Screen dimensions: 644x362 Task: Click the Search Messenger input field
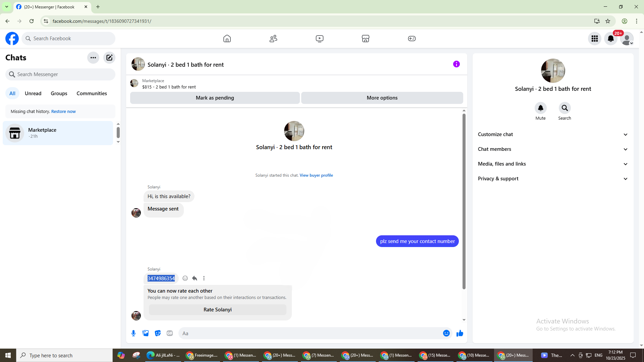click(x=64, y=74)
